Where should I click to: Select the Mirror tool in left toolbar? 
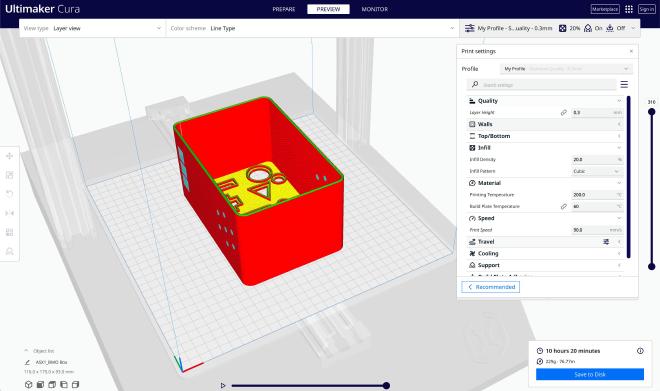9,213
